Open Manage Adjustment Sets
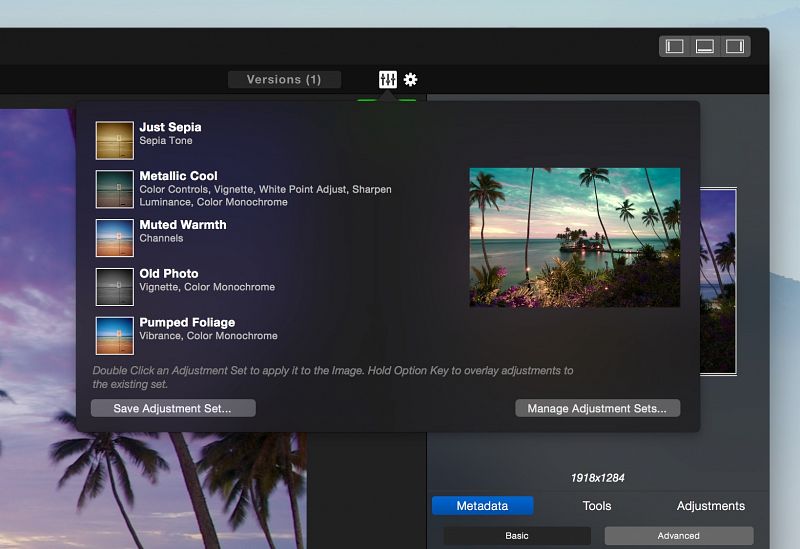The image size is (800, 549). click(597, 408)
